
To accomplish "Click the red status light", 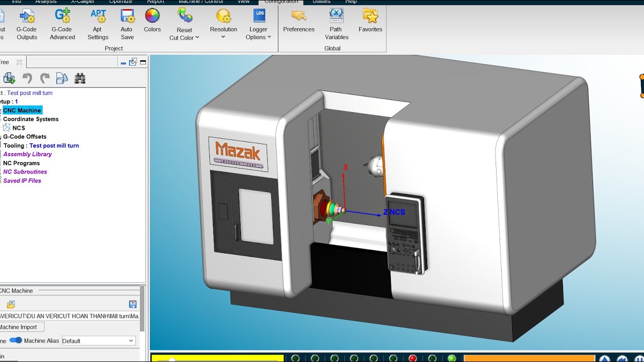I will (x=413, y=358).
